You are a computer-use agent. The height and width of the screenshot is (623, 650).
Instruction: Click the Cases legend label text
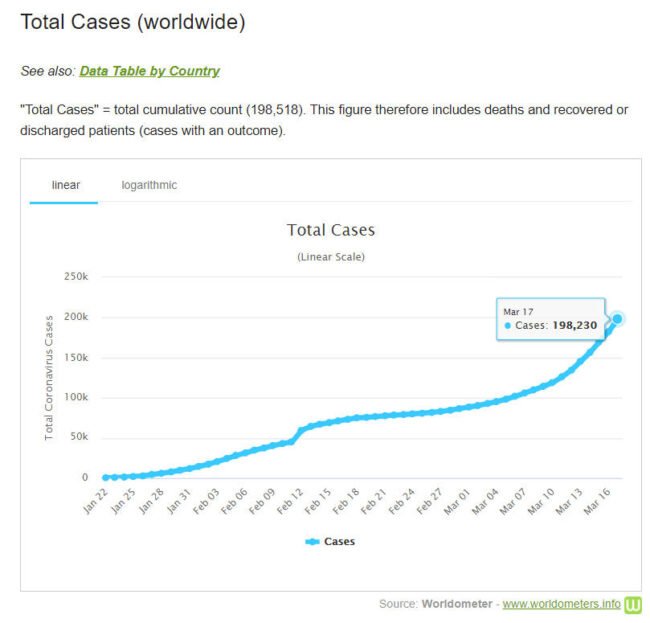tap(339, 541)
